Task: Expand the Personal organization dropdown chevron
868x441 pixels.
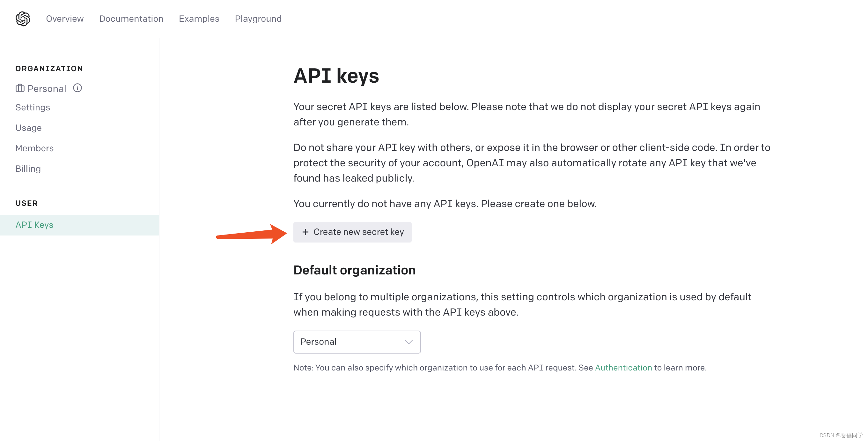Action: coord(408,342)
